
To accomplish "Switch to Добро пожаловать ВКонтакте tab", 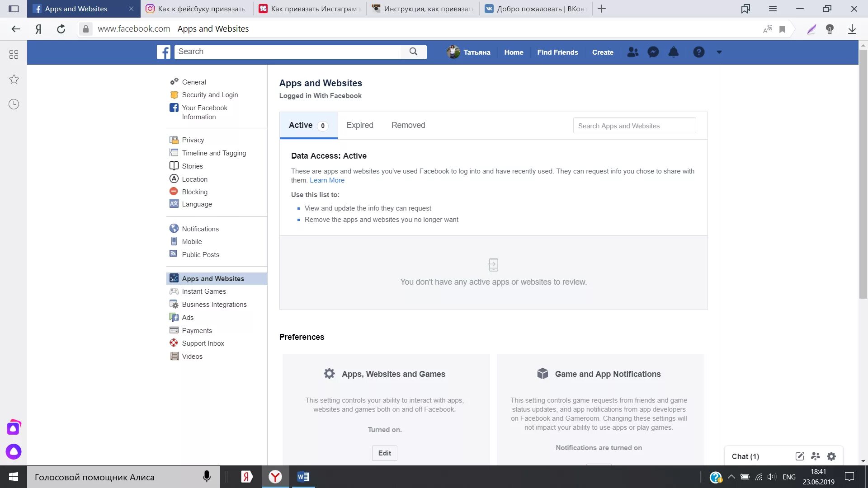I will (x=536, y=9).
